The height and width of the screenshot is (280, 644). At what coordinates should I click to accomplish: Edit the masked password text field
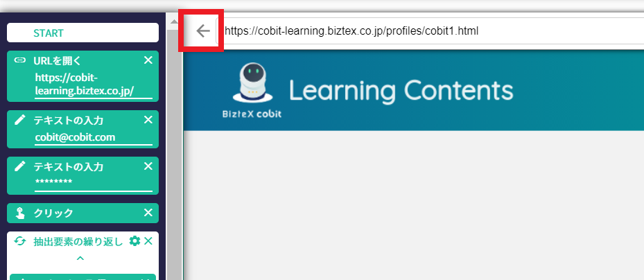pyautogui.click(x=93, y=184)
